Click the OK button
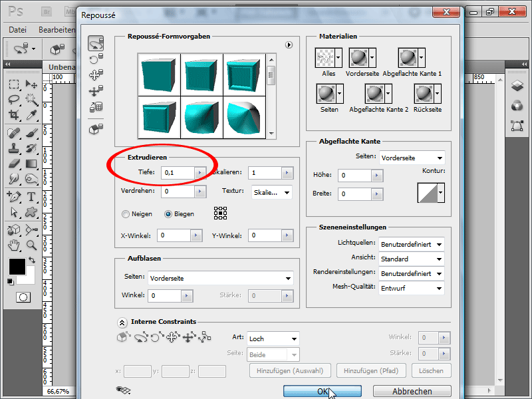 (x=323, y=391)
